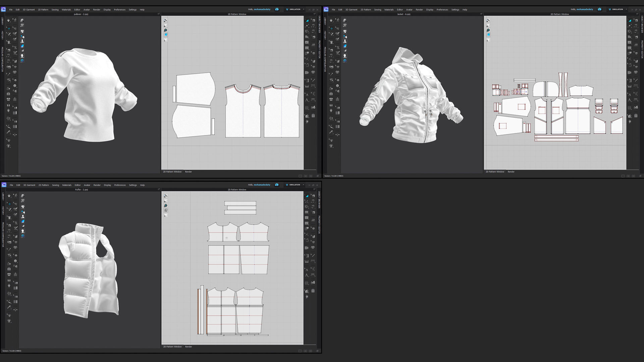
Task: Click the mohamadsolaty username link in Puffer window
Action: [262, 185]
